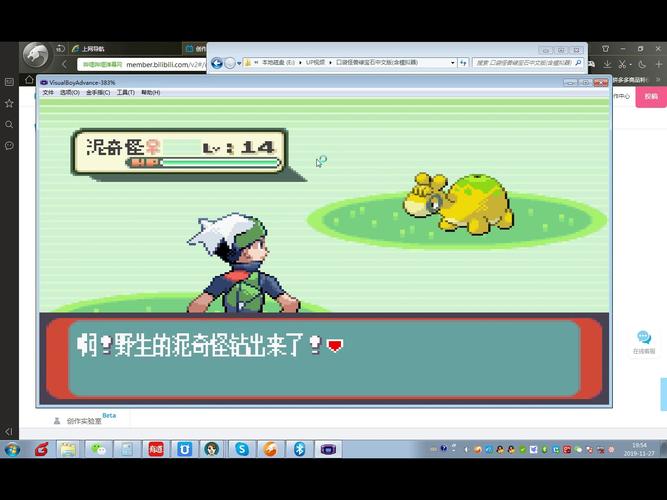This screenshot has height=500, width=667.
Task: Open the blue U app taskbar icon
Action: tap(184, 449)
